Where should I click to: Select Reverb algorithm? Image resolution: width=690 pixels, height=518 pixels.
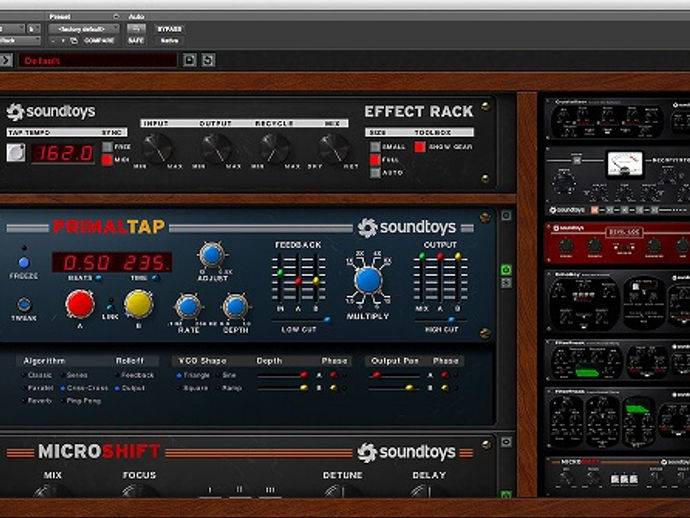point(37,400)
